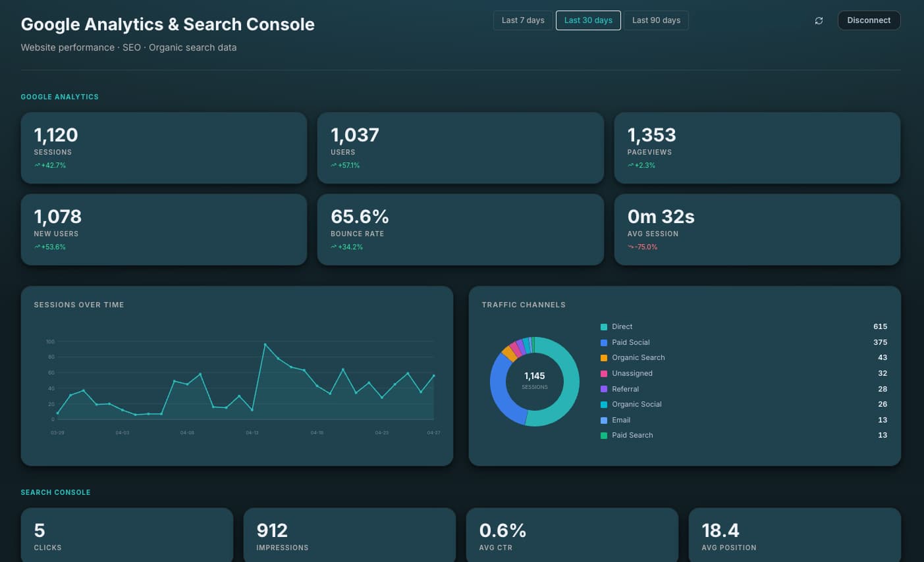
Task: Click the 5 Clicks value in Search Console
Action: 40,530
